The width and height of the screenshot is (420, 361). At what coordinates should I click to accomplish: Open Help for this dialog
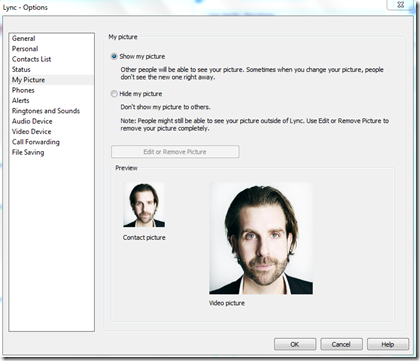pyautogui.click(x=388, y=344)
